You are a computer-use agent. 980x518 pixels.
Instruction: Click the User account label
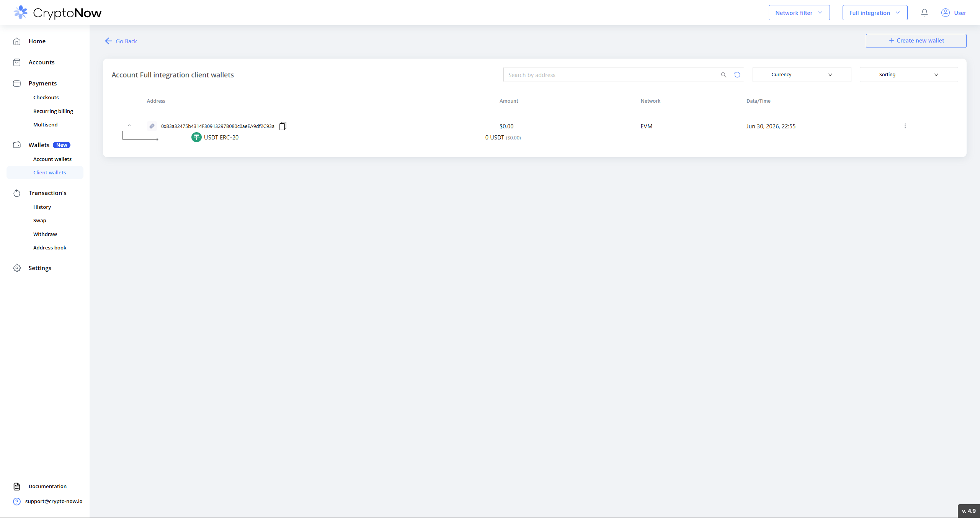960,13
